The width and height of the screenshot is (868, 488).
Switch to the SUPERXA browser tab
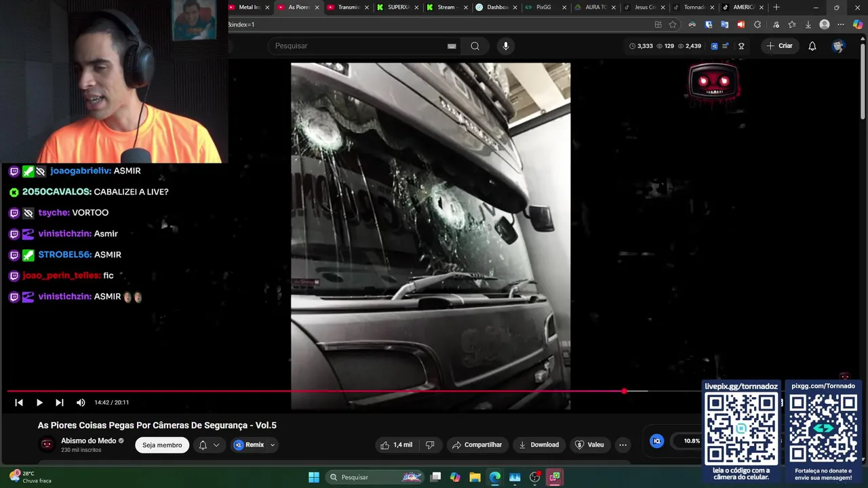point(398,7)
